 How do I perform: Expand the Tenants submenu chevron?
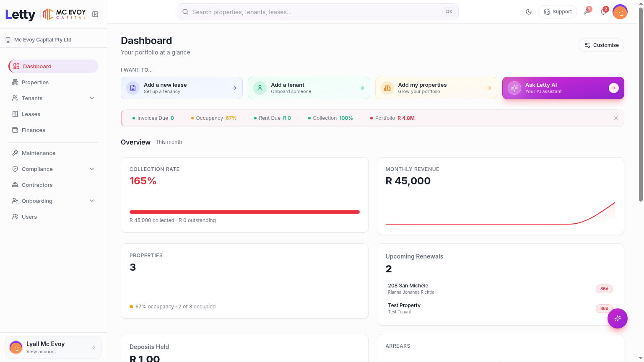click(x=92, y=98)
